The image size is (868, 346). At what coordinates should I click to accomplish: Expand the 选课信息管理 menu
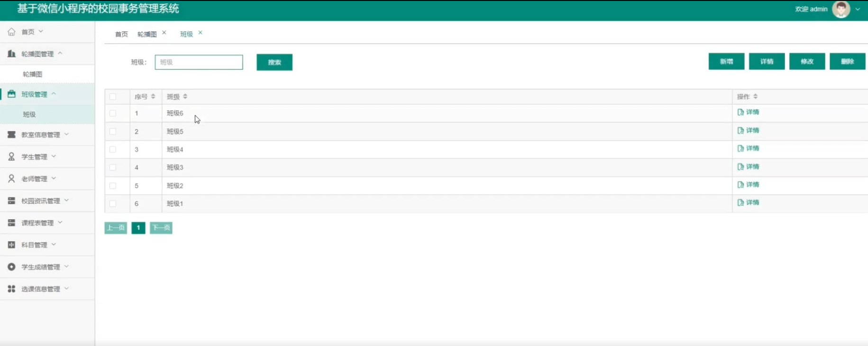pyautogui.click(x=66, y=288)
